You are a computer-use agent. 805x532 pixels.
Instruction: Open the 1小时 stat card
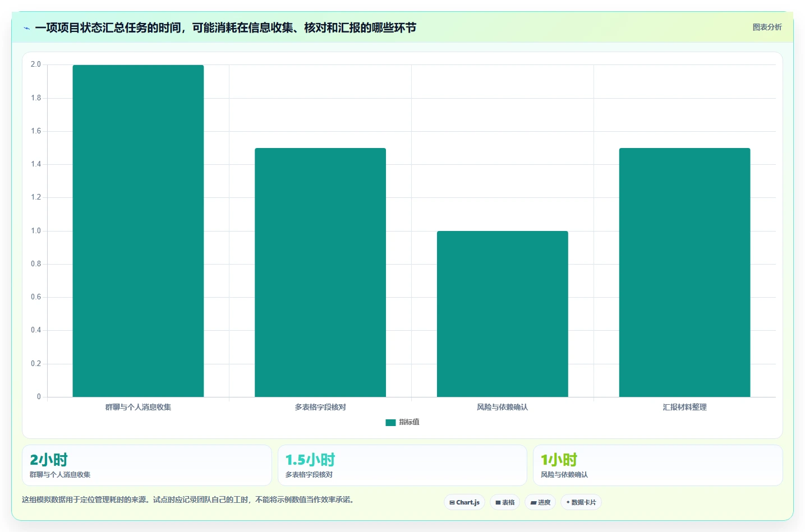657,465
